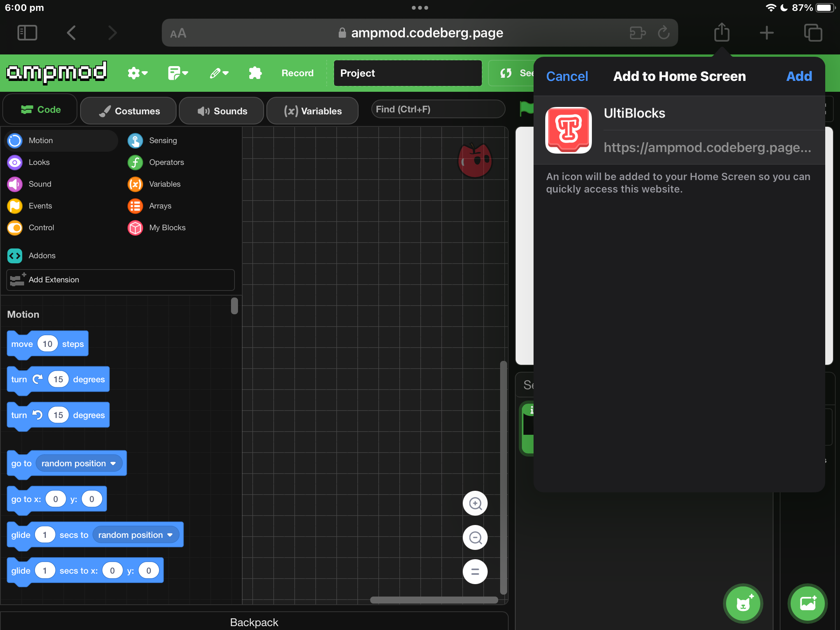Click the steps value in move block
Screen dimensions: 840x630
coord(47,344)
